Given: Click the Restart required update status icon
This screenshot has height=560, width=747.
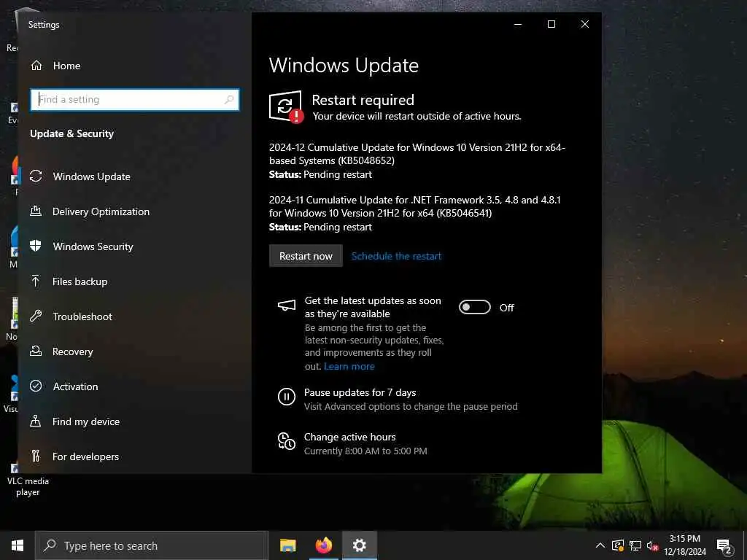Looking at the screenshot, I should [x=286, y=106].
